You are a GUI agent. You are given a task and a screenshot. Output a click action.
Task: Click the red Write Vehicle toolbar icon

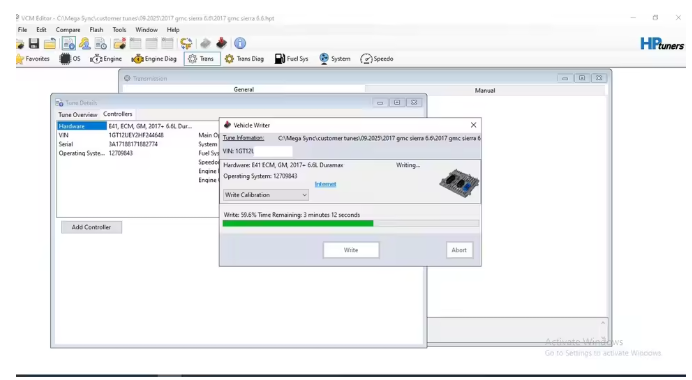coord(222,43)
